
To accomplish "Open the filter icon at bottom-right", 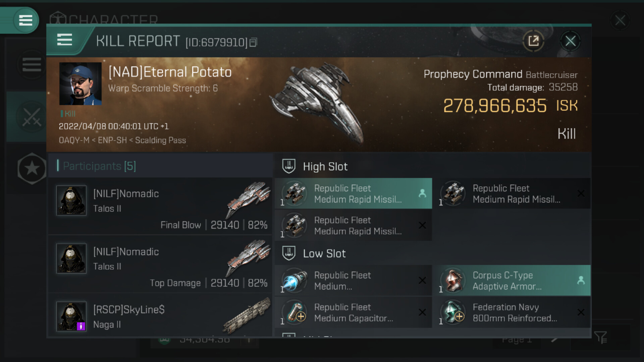I will click(600, 337).
